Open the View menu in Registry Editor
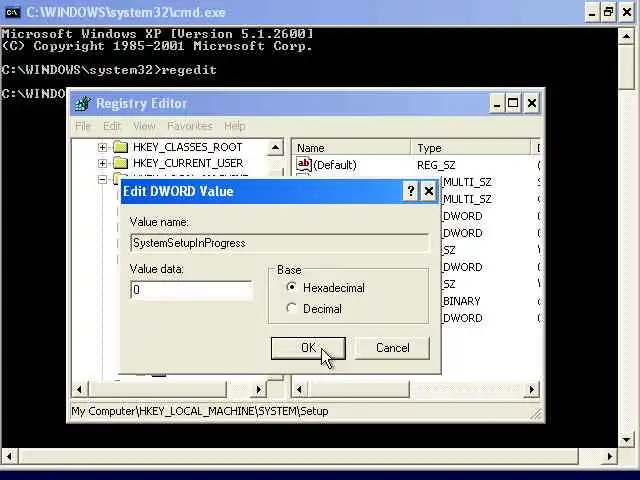 [x=144, y=126]
